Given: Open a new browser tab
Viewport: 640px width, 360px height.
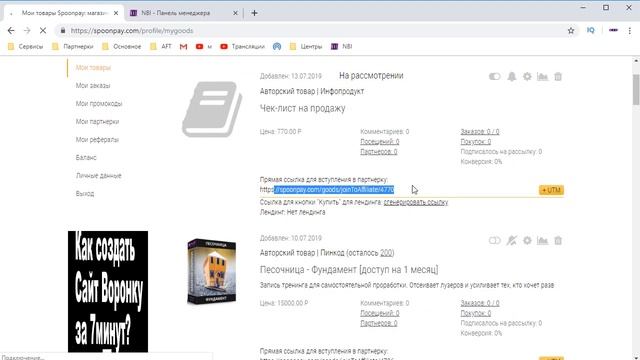Looking at the screenshot, I should [x=254, y=13].
